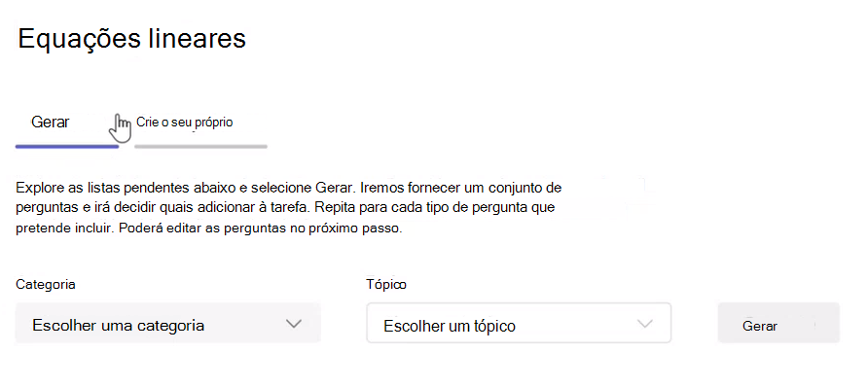Select the Escolher um tópico placeholder text
The height and width of the screenshot is (387, 868).
coord(450,326)
